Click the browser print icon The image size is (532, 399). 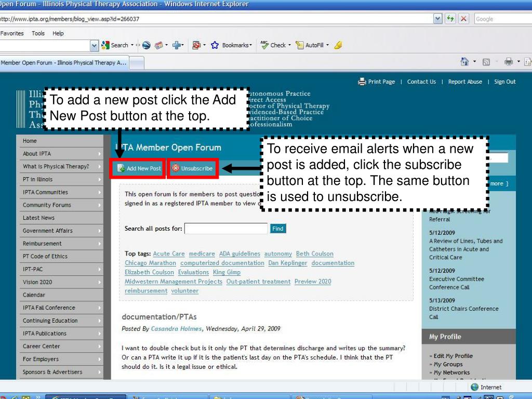tap(508, 62)
